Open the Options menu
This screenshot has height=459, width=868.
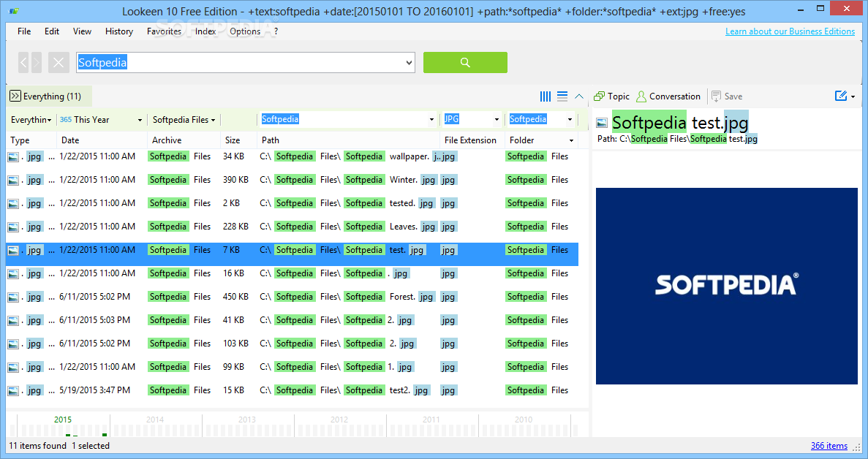coord(245,31)
